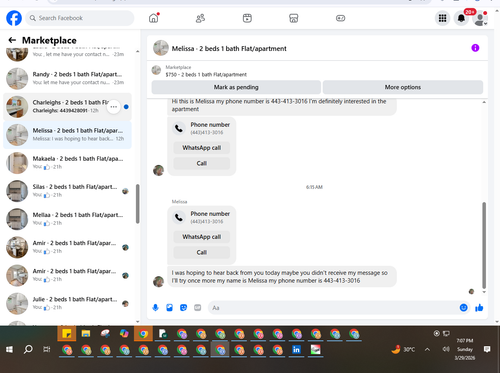This screenshot has width=500, height=373.
Task: Open the account profile menu
Action: click(x=480, y=18)
